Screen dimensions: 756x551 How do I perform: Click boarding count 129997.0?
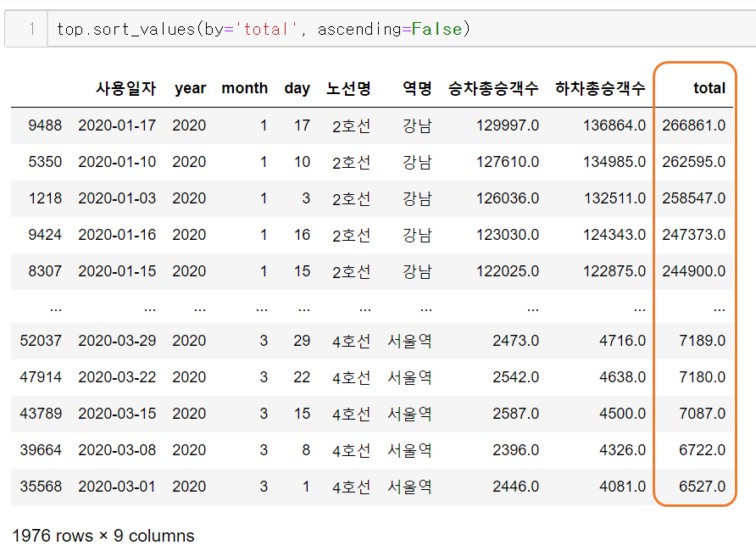(x=508, y=125)
